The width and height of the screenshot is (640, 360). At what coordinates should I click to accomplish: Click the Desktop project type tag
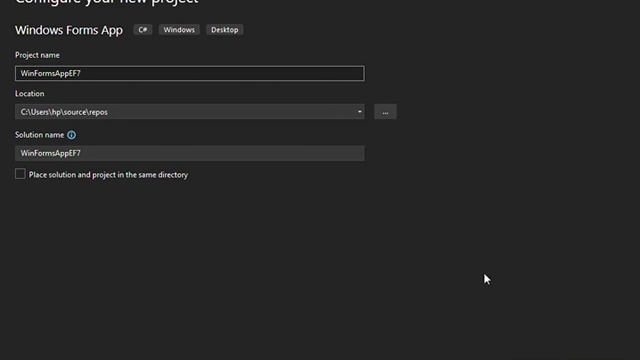(x=224, y=30)
